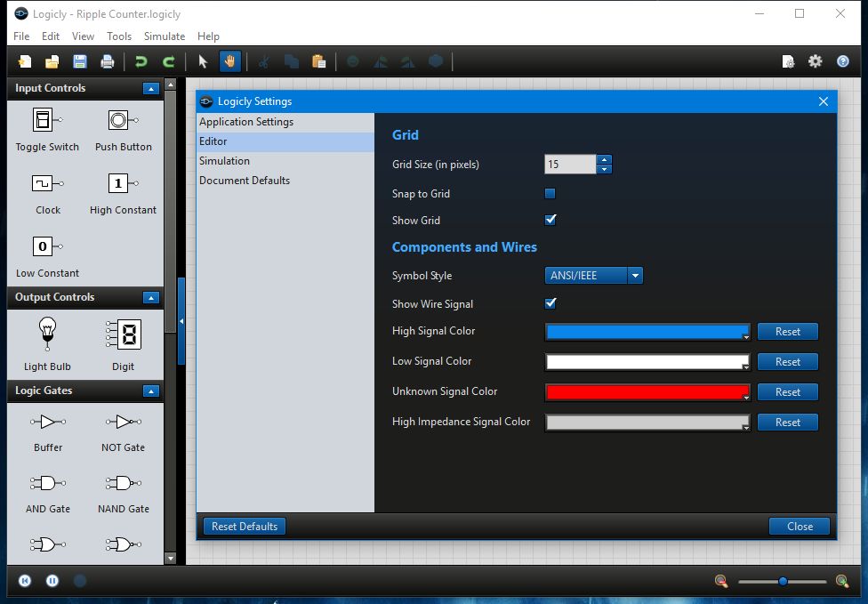Click the zoom in magnifier icon

842,581
